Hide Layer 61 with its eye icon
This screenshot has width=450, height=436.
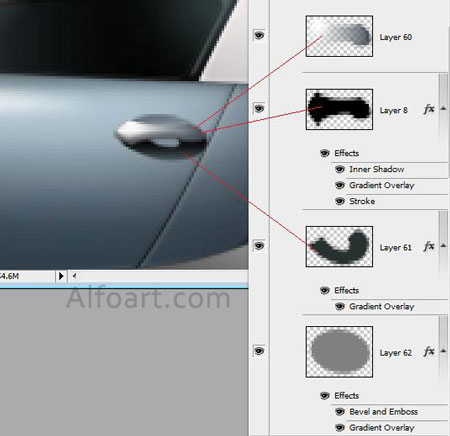pos(259,246)
